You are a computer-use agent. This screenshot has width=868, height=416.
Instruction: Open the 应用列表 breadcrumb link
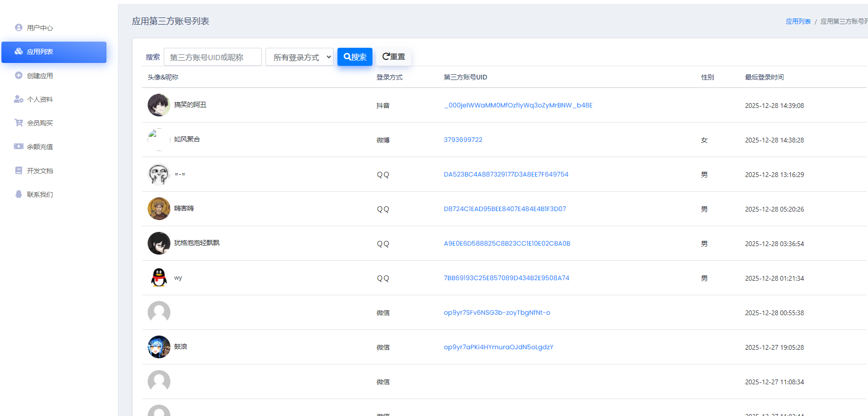798,21
